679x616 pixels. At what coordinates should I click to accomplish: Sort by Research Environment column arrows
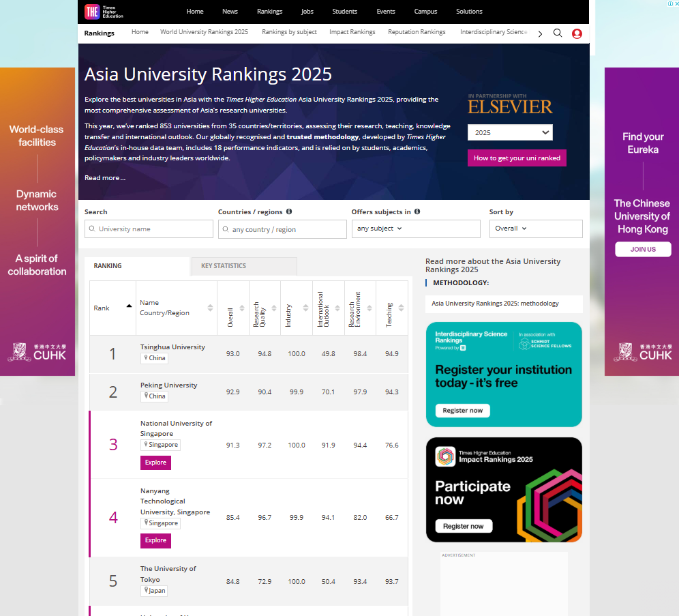[x=369, y=308]
